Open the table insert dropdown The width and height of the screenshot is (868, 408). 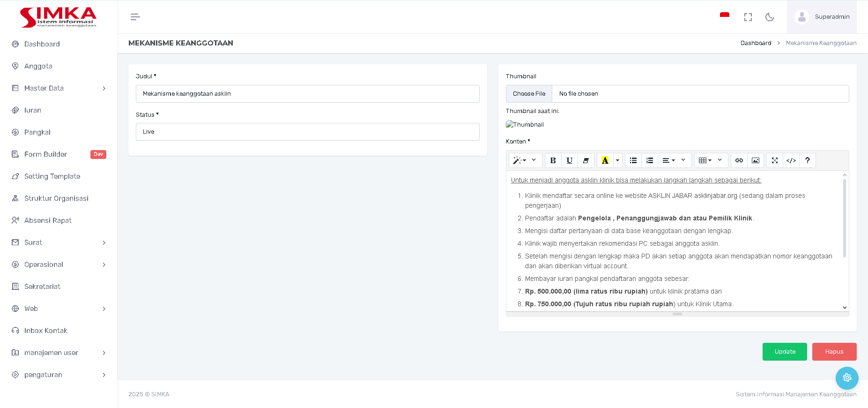tap(711, 160)
